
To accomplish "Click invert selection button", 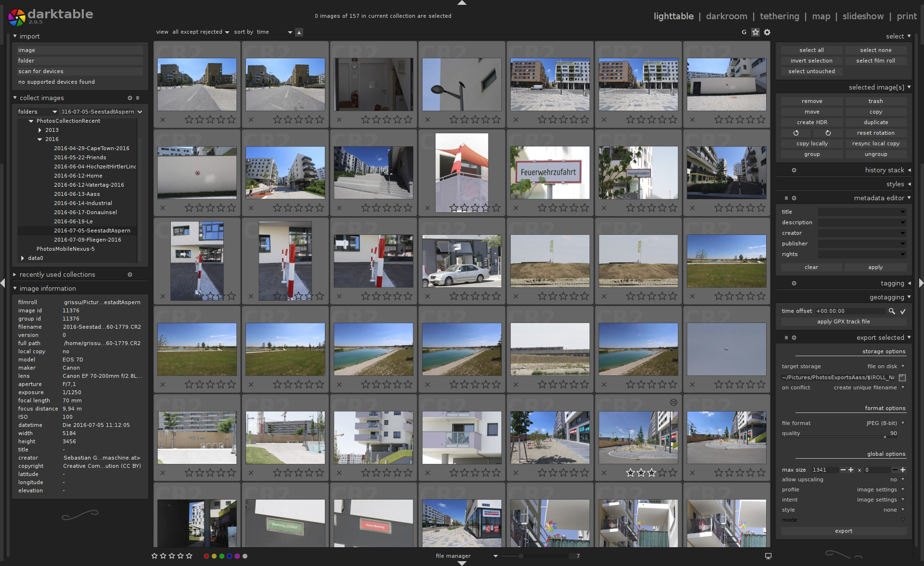I will point(811,61).
